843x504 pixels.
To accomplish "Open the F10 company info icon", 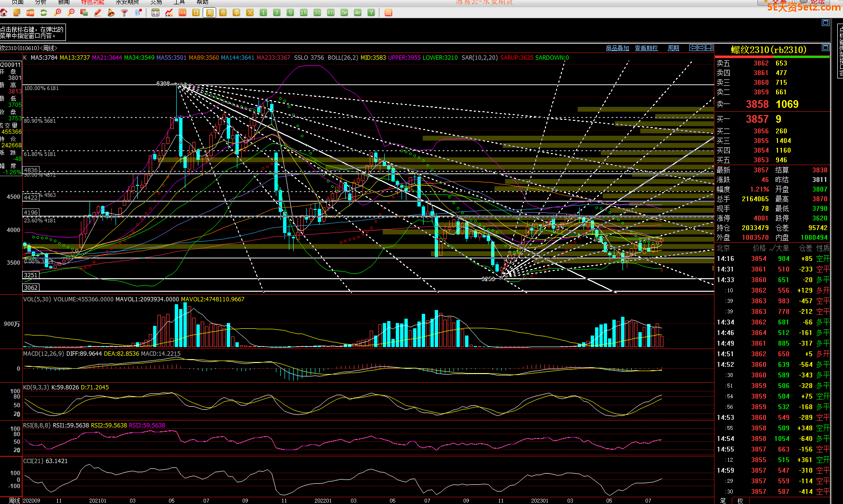I will pos(30,13).
